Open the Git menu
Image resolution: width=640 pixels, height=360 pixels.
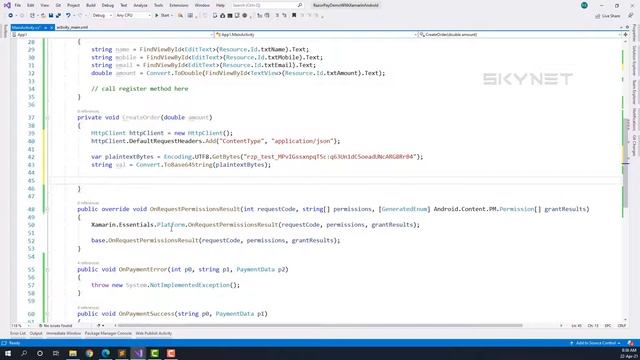click(58, 5)
